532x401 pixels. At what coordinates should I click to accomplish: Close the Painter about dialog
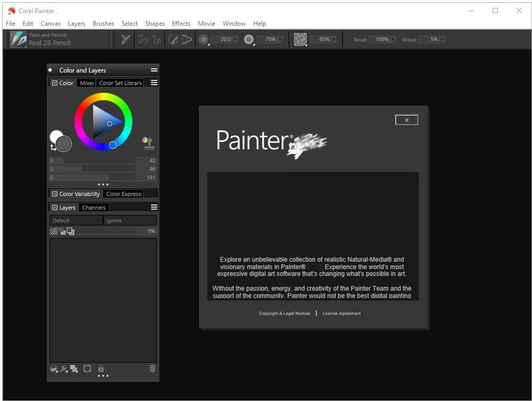pos(406,120)
